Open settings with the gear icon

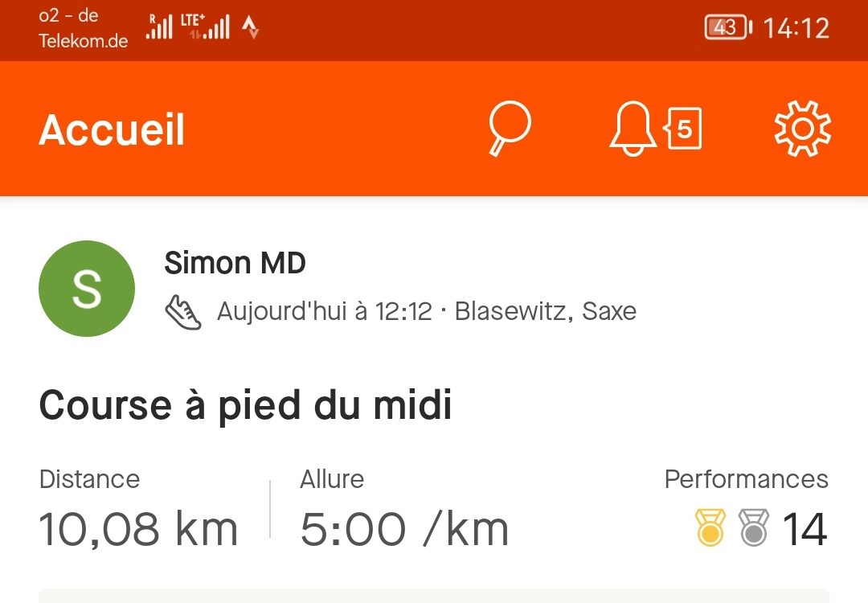(802, 129)
